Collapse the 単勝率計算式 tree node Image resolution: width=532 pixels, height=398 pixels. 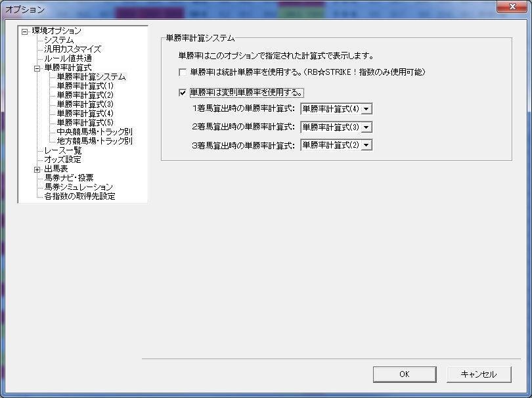[37, 68]
